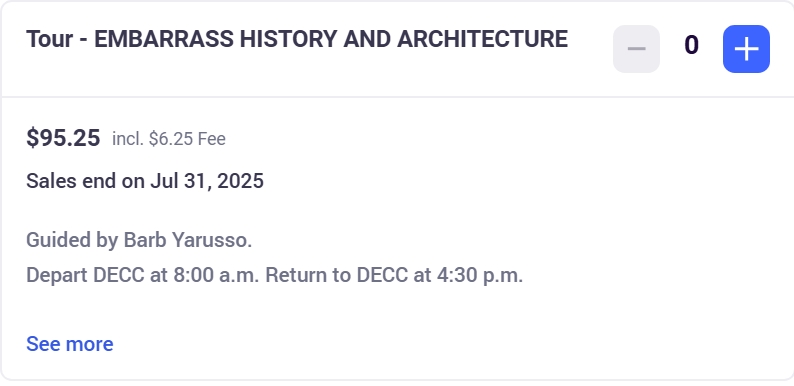Select the word ARCHITECTURE in the tour title
Viewport: 794px width, 386px height.
pos(483,39)
